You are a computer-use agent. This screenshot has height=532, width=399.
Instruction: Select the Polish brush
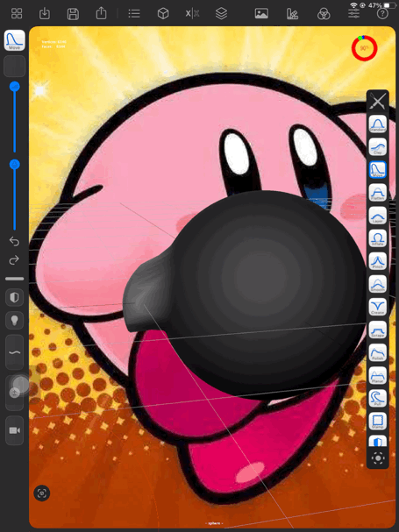tap(378, 352)
